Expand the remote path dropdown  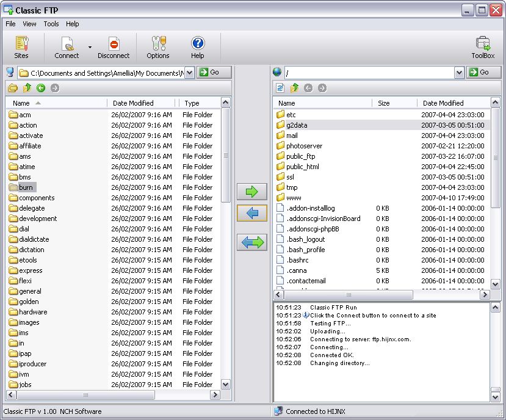click(x=459, y=73)
